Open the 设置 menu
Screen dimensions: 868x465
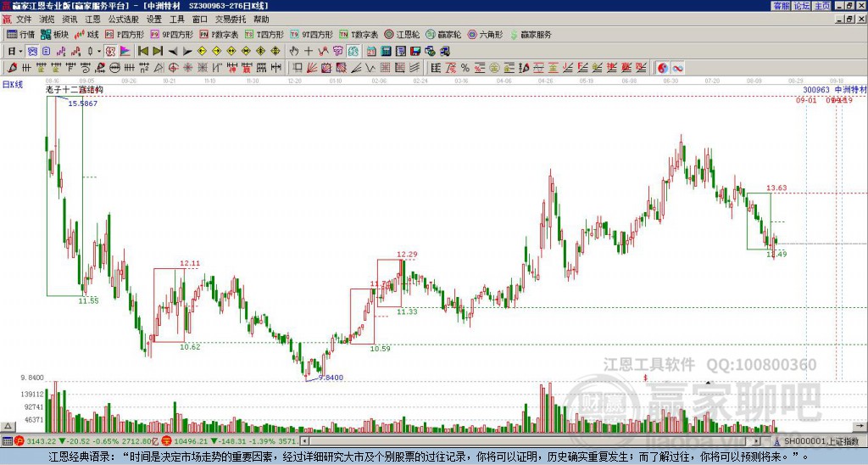click(154, 20)
